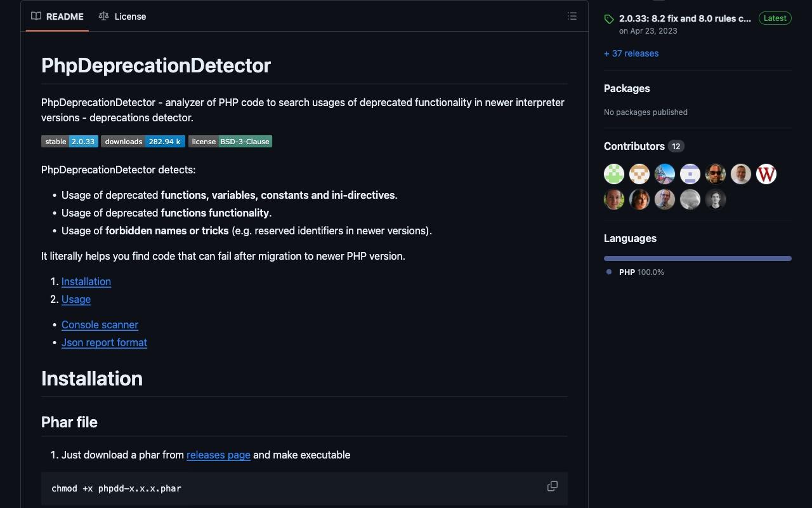Click the 'No packages published' text
The width and height of the screenshot is (812, 508).
click(646, 112)
